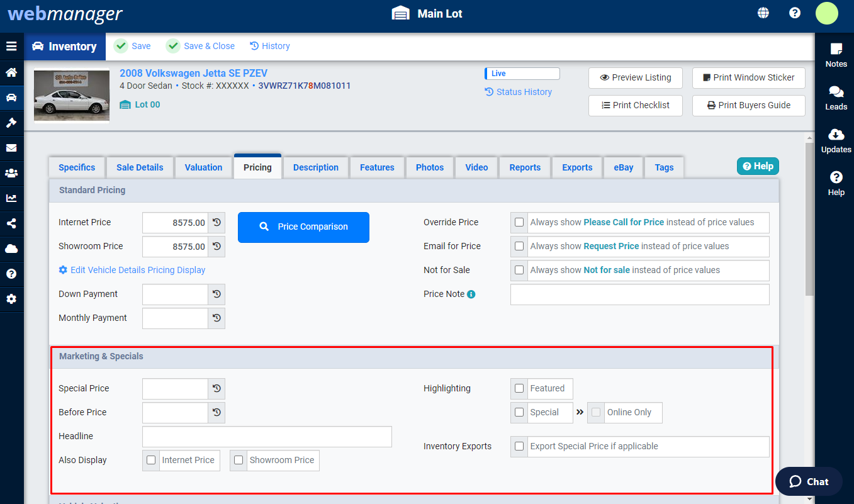The image size is (854, 504).
Task: Open the hamburger menu at top left
Action: pos(11,45)
